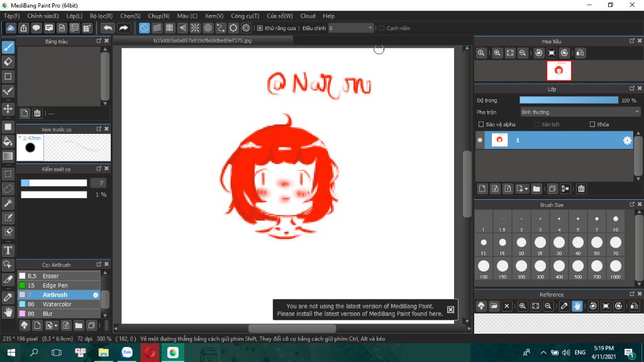
Task: Toggle Canh mềm checkbox
Action: (382, 28)
